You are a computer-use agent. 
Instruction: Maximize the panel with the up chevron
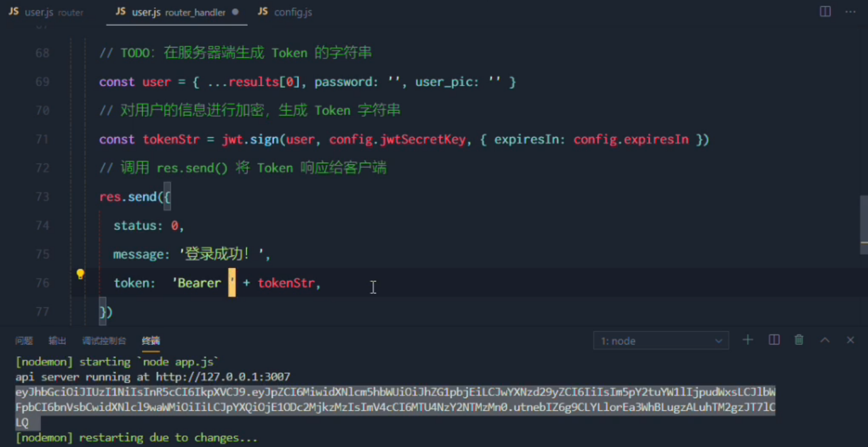825,340
